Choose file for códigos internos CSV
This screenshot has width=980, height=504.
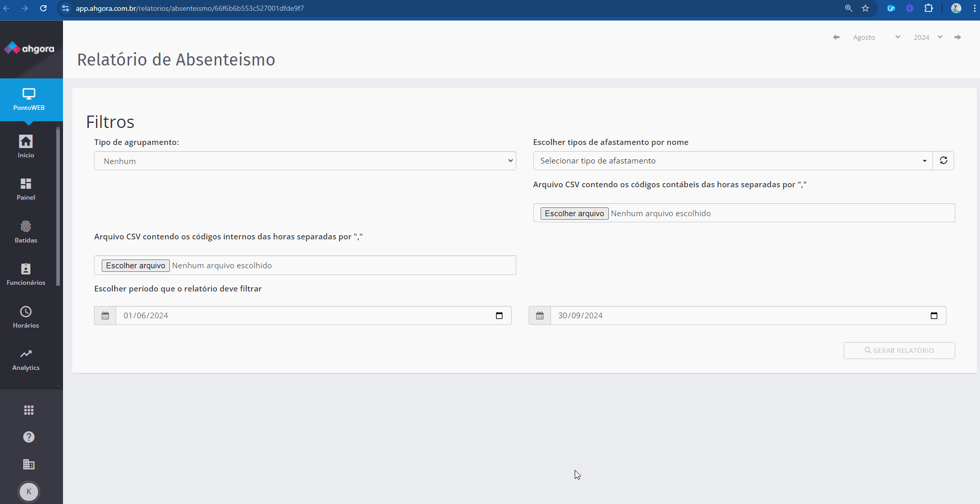pos(135,265)
